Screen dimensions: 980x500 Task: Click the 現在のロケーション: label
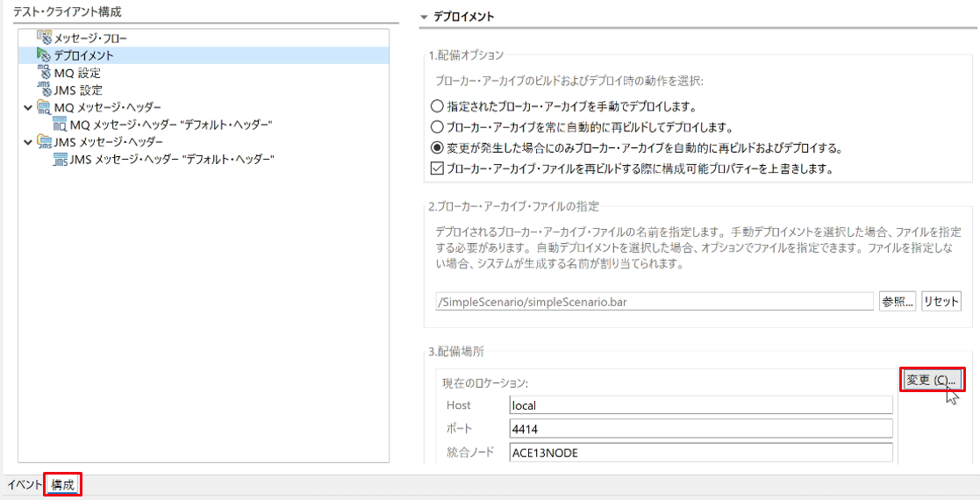point(485,383)
